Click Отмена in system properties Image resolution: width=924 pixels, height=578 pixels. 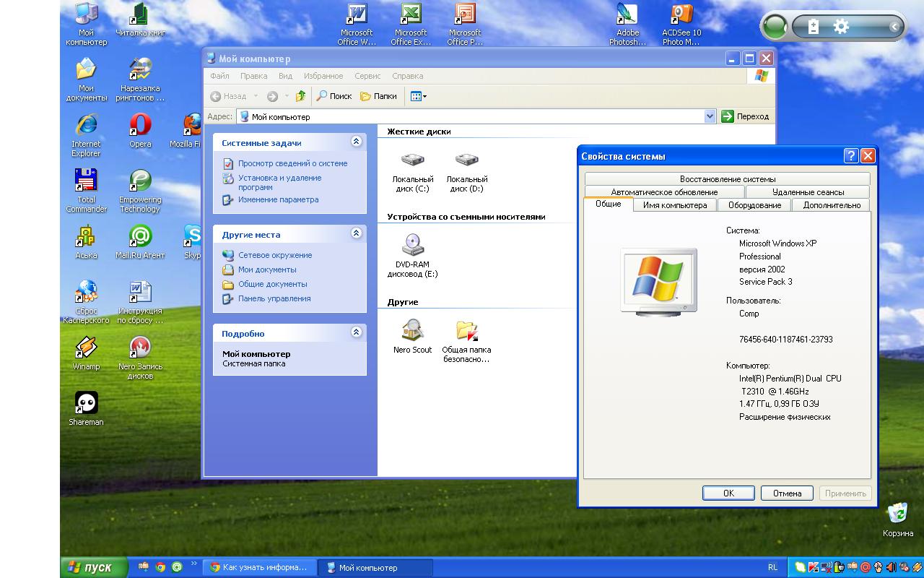pos(787,493)
